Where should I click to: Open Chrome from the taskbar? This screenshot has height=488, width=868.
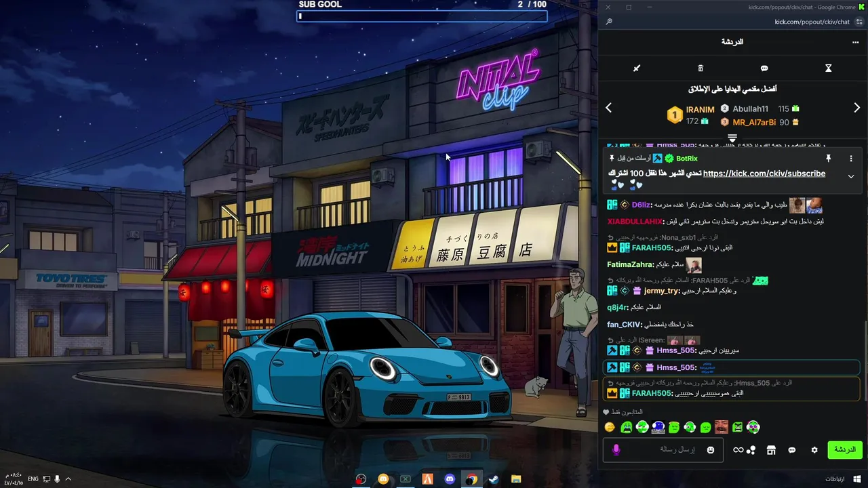(471, 479)
